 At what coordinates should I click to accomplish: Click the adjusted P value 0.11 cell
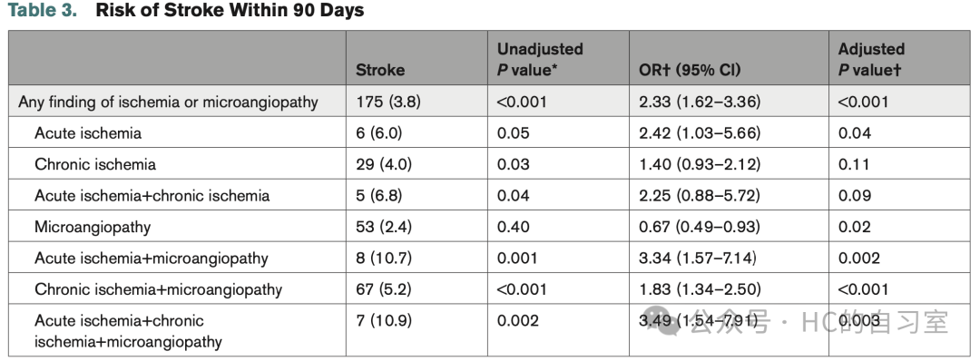click(x=855, y=164)
